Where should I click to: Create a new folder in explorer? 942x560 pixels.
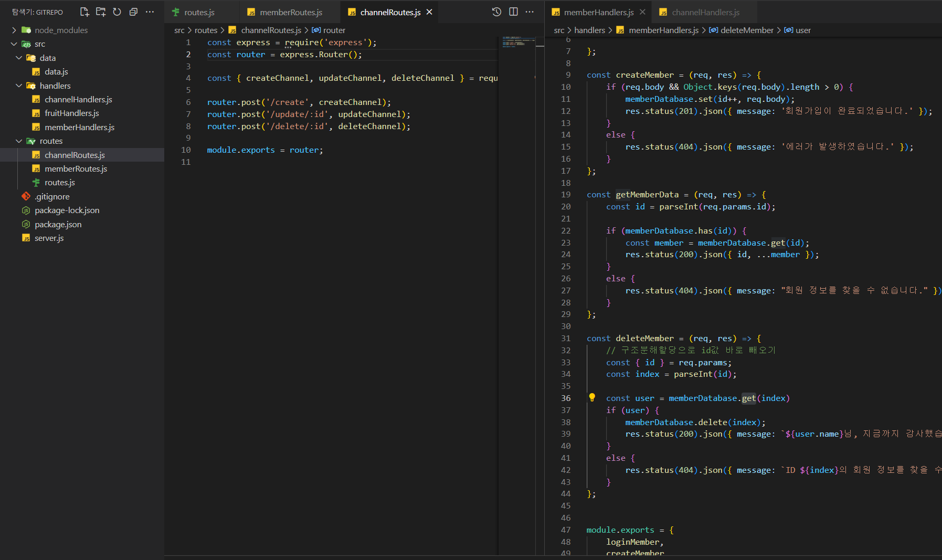tap(101, 12)
